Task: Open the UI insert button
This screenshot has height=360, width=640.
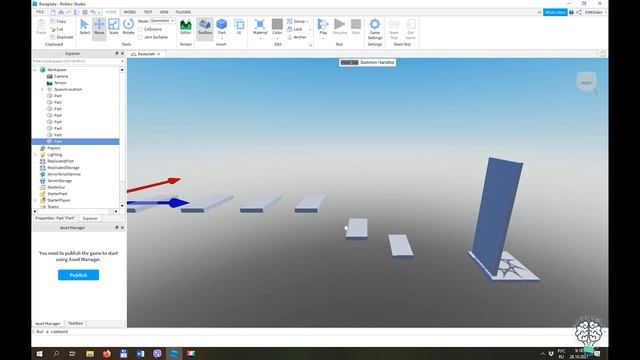Action: tap(239, 27)
